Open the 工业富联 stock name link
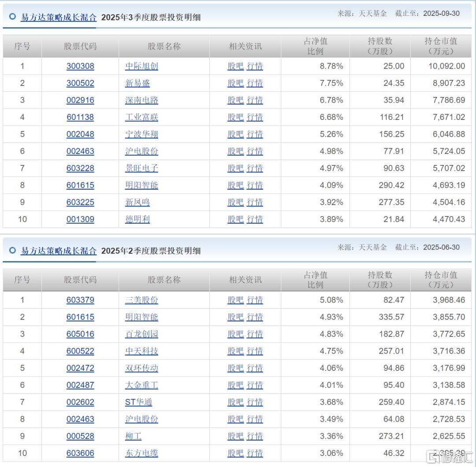Viewport: 476px width, 467px height. coord(141,117)
